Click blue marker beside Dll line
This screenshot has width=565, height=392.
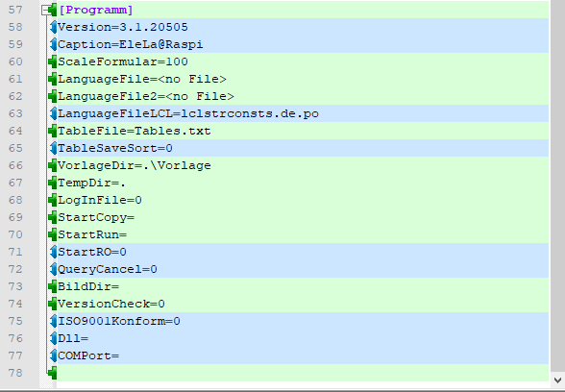53,338
